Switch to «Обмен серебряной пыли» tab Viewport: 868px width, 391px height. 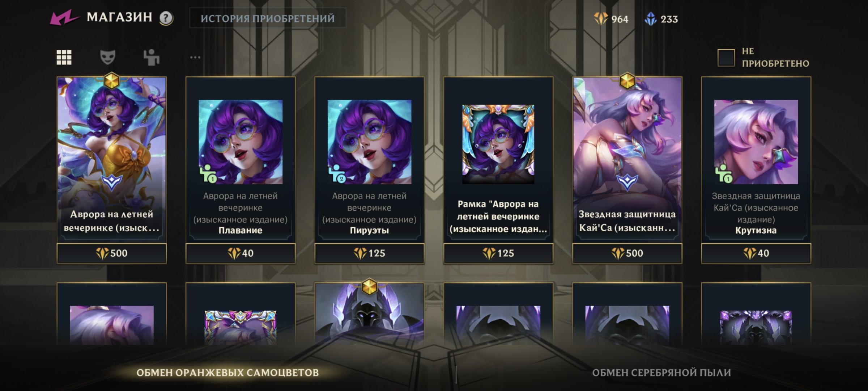661,373
